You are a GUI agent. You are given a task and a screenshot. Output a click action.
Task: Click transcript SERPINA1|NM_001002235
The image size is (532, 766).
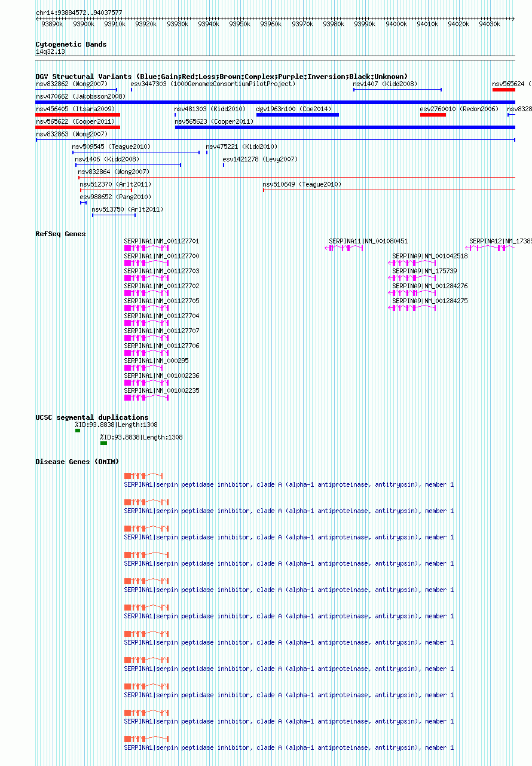pos(161,391)
